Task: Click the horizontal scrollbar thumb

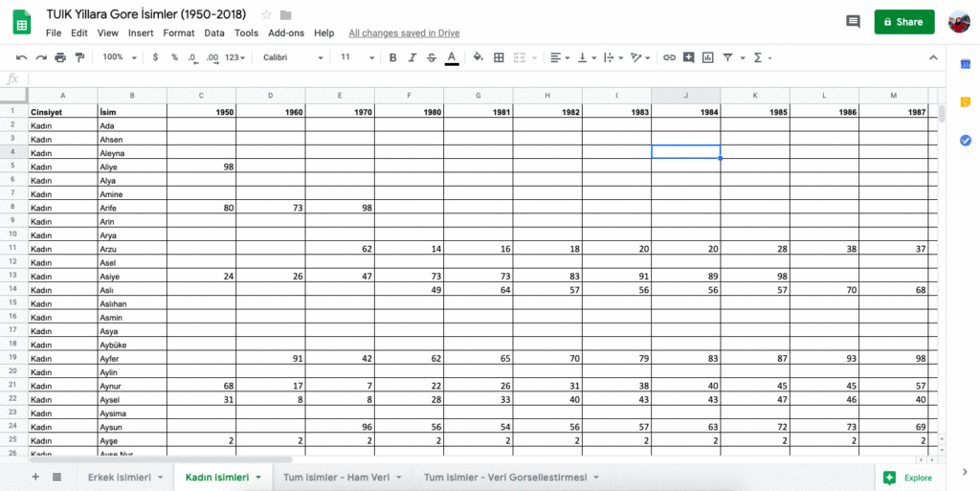Action: tap(160, 459)
